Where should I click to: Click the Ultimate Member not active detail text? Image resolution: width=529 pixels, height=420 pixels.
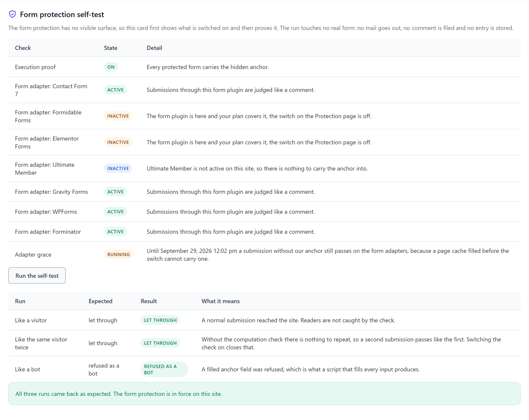(257, 168)
